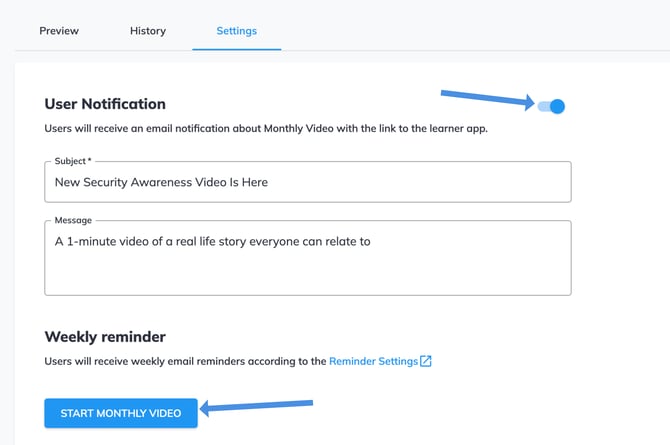
Task: Click the required asterisk on the Subject label
Action: pyautogui.click(x=89, y=160)
